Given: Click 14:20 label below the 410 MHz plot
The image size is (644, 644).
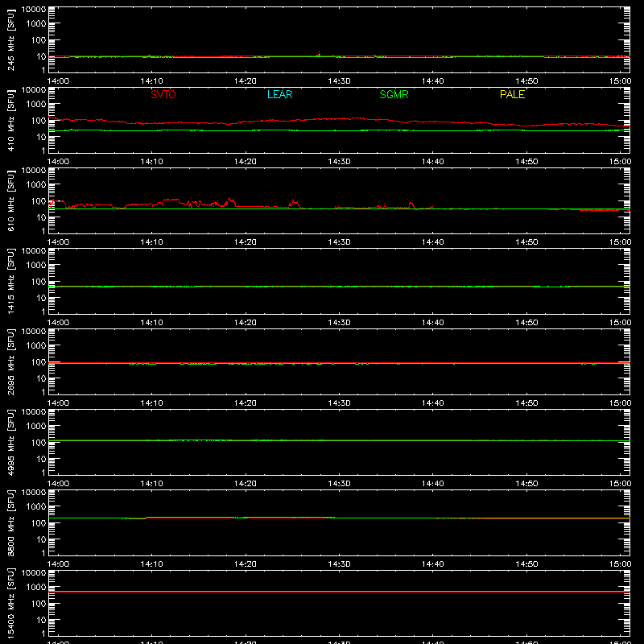Looking at the screenshot, I should tap(246, 162).
